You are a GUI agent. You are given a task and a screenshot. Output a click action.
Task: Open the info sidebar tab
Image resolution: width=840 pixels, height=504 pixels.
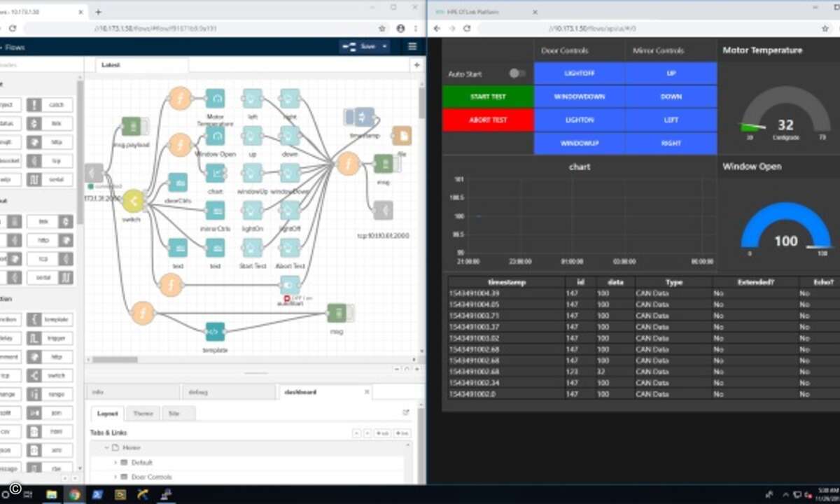click(133, 392)
